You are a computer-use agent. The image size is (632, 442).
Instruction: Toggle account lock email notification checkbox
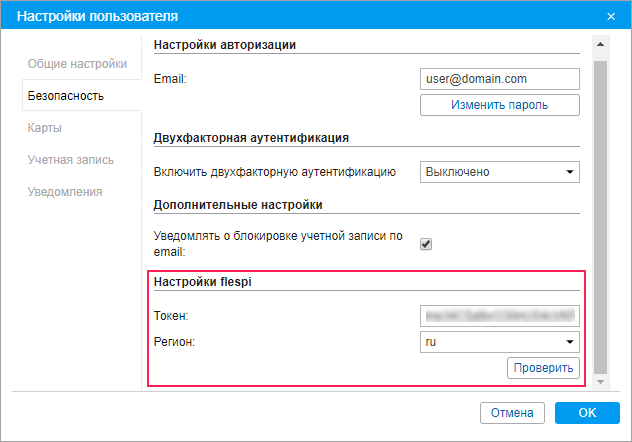tap(426, 243)
